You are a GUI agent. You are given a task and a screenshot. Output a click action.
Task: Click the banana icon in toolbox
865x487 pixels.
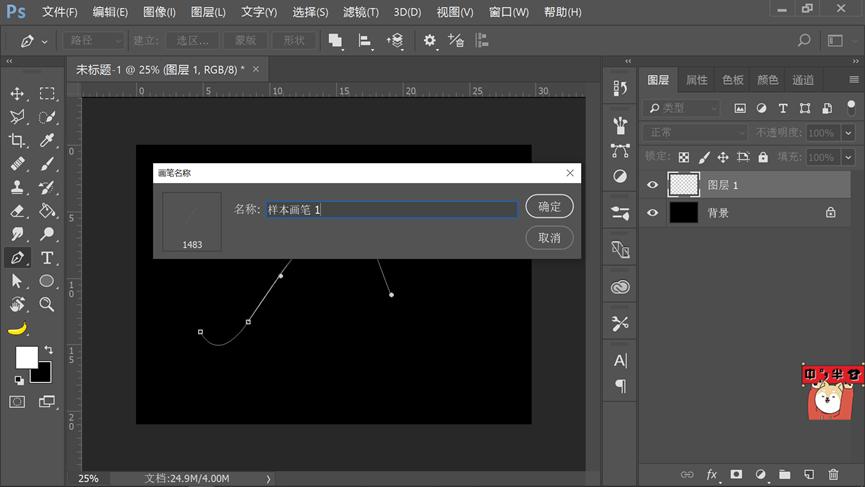point(17,329)
